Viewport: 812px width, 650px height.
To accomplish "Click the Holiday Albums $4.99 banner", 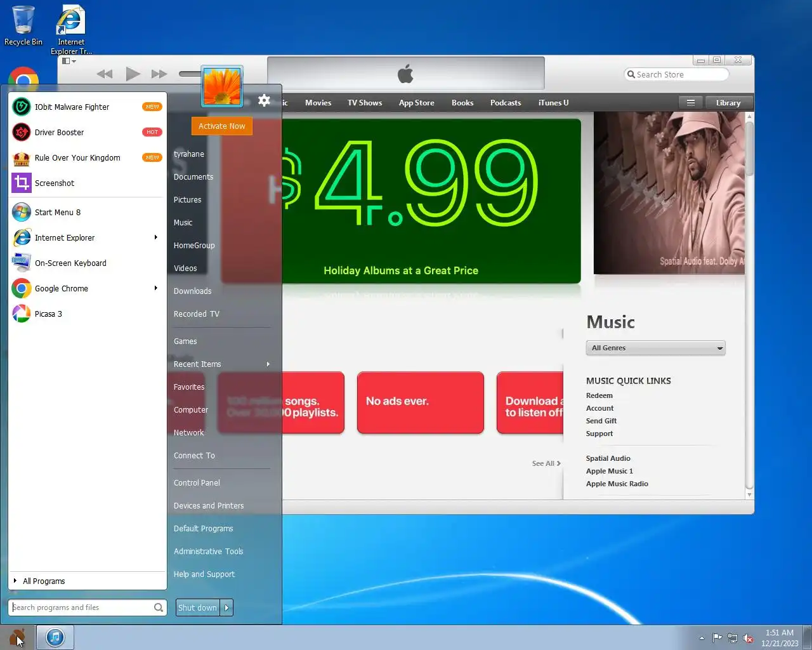I will point(431,201).
